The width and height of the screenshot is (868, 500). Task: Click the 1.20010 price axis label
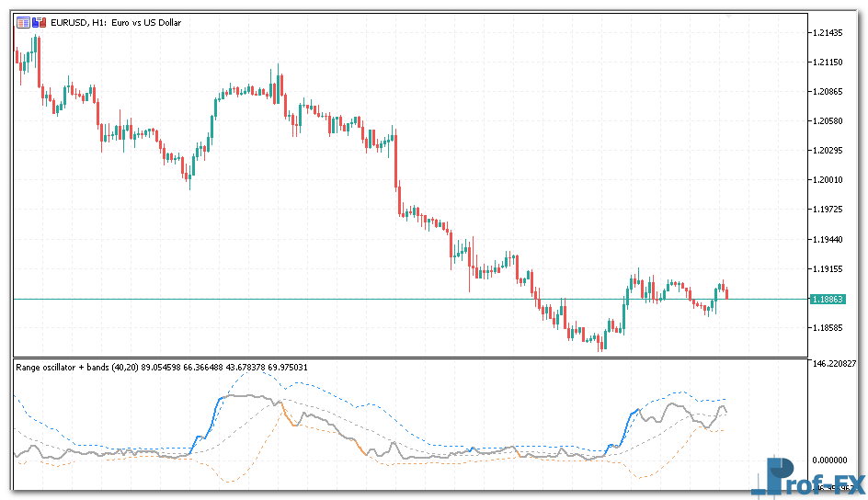click(828, 180)
